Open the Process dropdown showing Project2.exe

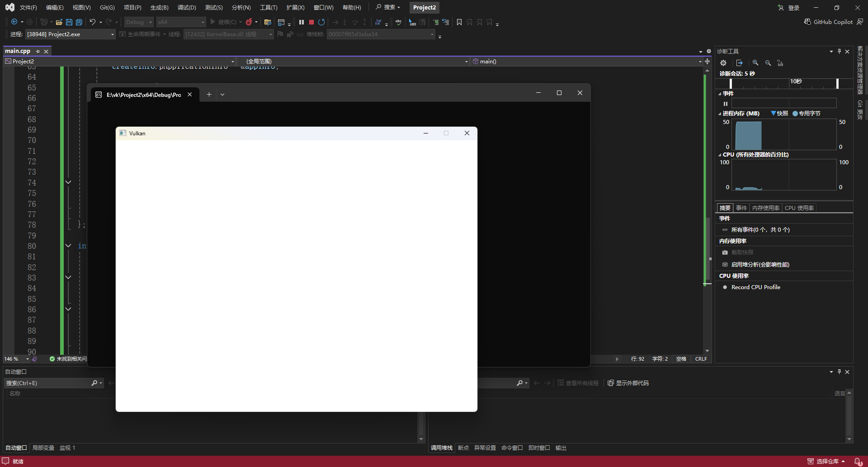coord(71,34)
